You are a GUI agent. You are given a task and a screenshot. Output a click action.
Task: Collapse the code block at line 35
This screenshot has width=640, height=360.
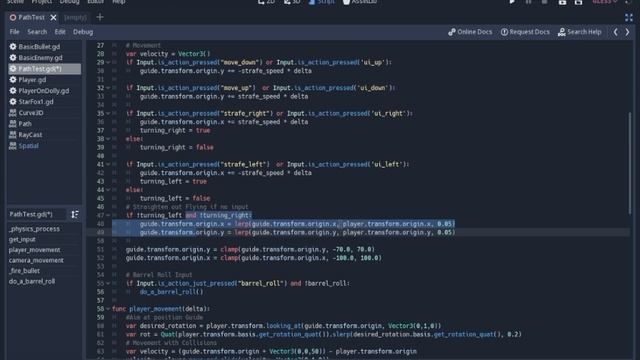(x=108, y=113)
